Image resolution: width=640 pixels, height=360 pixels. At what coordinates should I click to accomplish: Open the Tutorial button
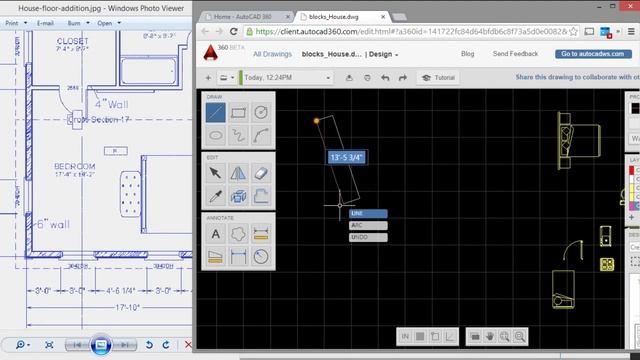point(438,78)
